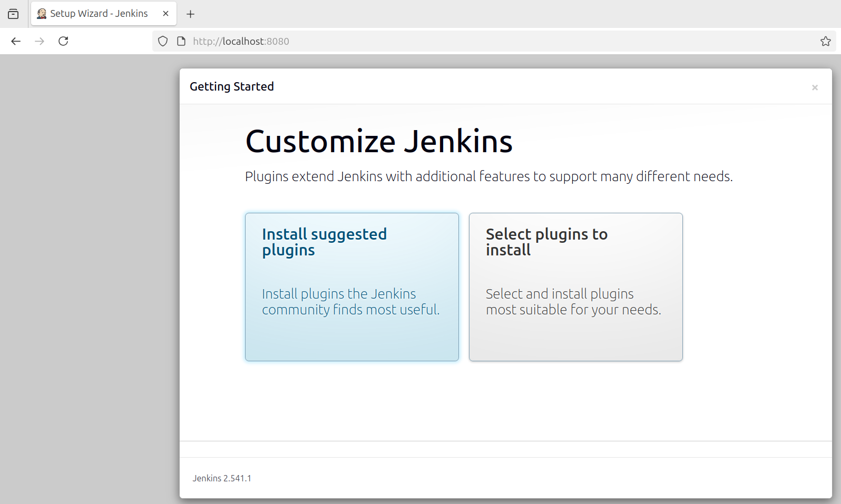841x504 pixels.
Task: Click the Getting Started title text
Action: [x=232, y=86]
